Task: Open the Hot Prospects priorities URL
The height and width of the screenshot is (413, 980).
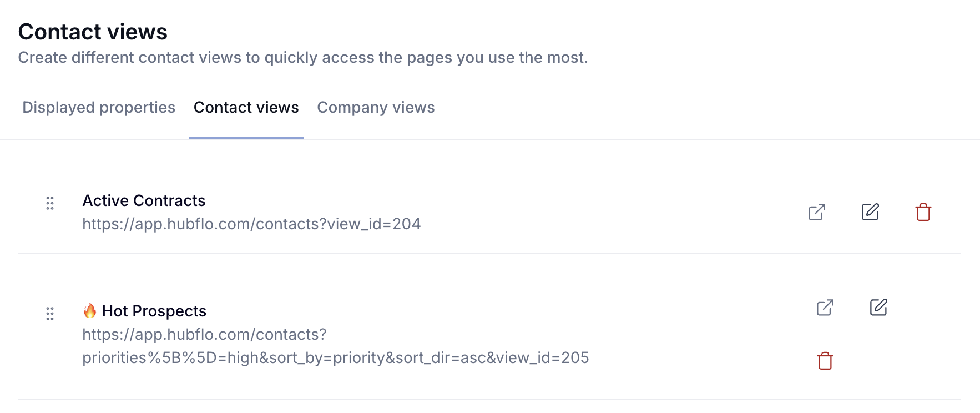Action: [x=335, y=346]
